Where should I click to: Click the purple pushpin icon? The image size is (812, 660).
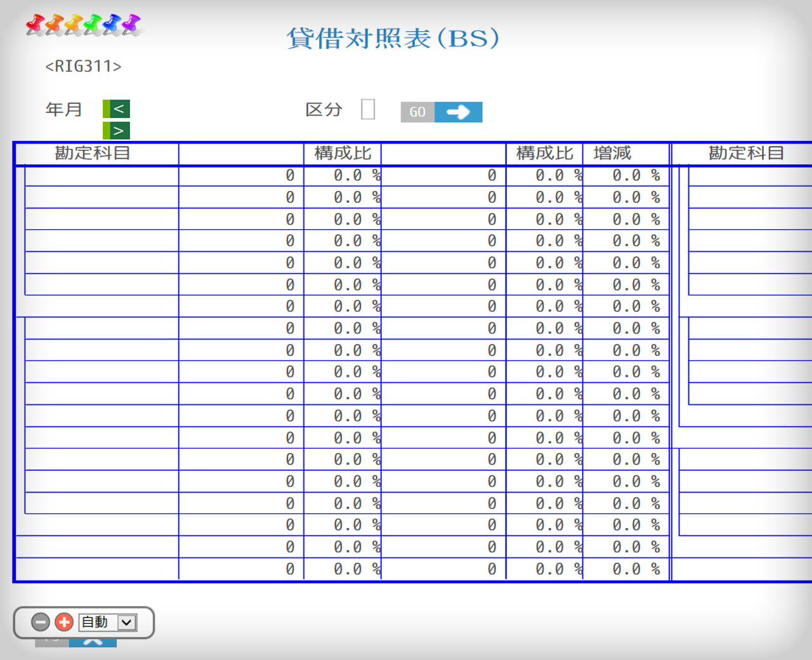tap(131, 25)
